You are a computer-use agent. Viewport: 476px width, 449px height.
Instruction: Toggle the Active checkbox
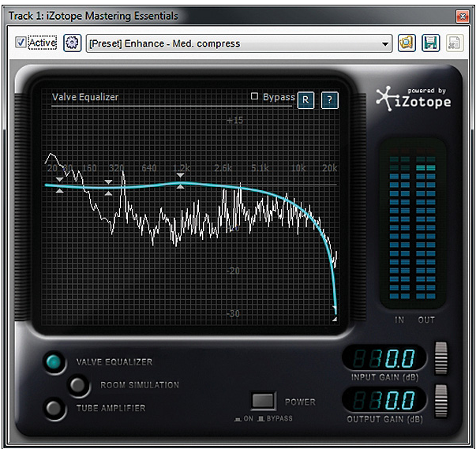click(x=21, y=42)
